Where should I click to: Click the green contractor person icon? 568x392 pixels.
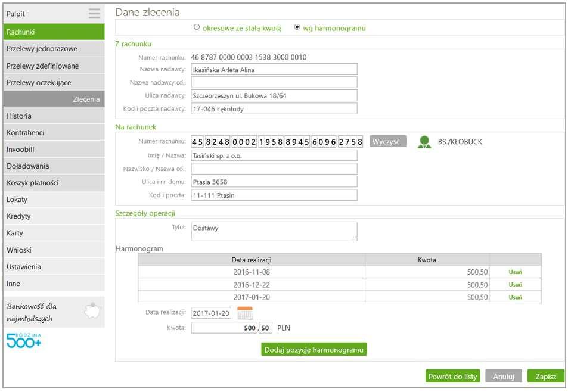point(424,142)
